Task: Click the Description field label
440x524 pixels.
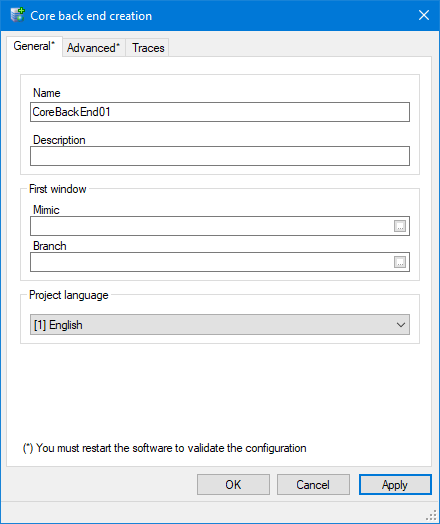Action: (59, 140)
